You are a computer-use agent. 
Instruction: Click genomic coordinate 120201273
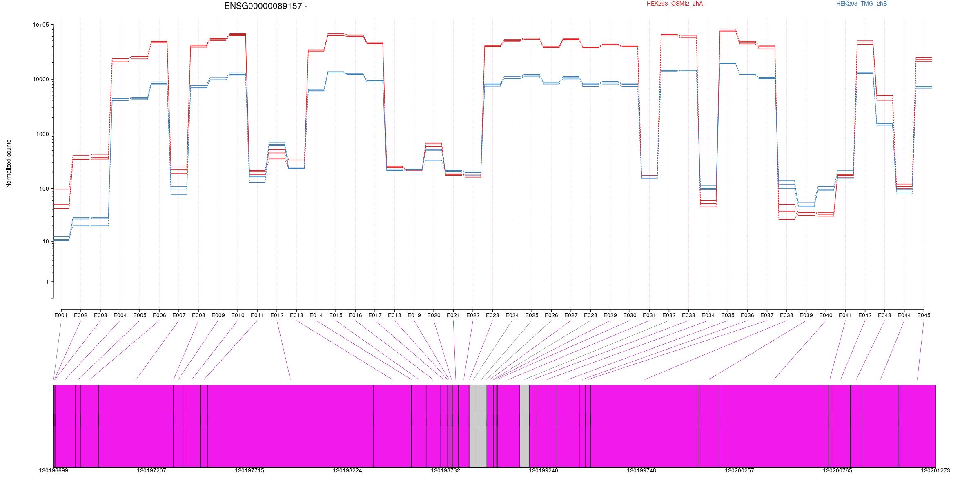(935, 471)
